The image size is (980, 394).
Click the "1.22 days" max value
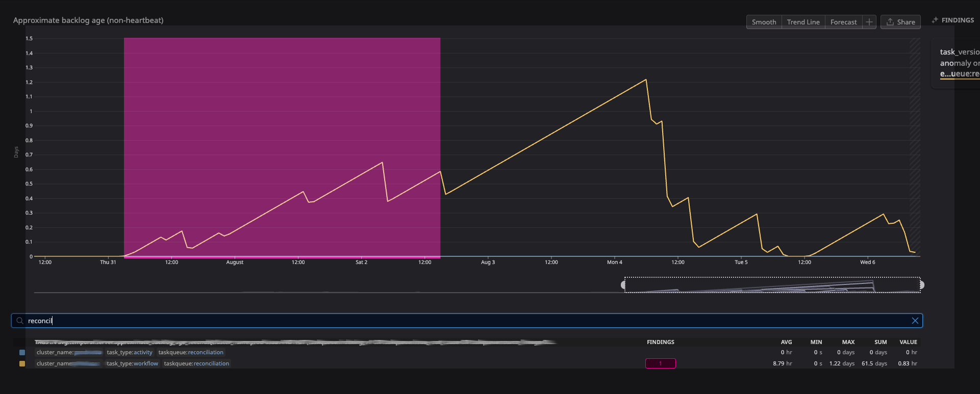pos(842,363)
